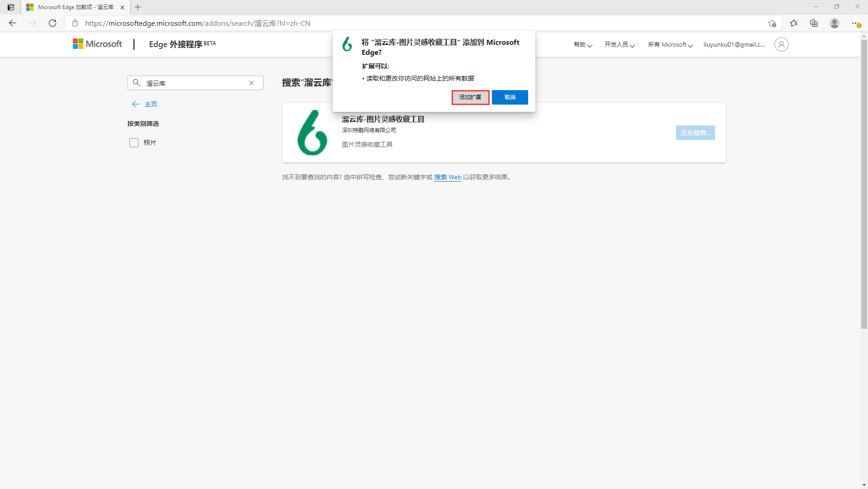Click the green logo in dialog
The image size is (868, 489).
coord(347,44)
